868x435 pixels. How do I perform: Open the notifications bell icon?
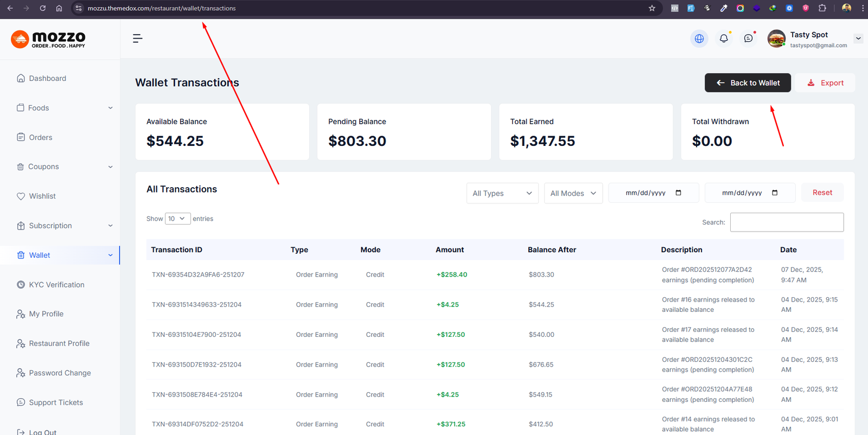[724, 39]
